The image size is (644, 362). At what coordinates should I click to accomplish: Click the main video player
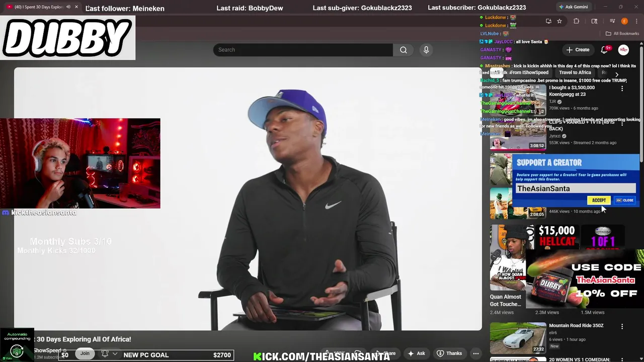(248, 199)
